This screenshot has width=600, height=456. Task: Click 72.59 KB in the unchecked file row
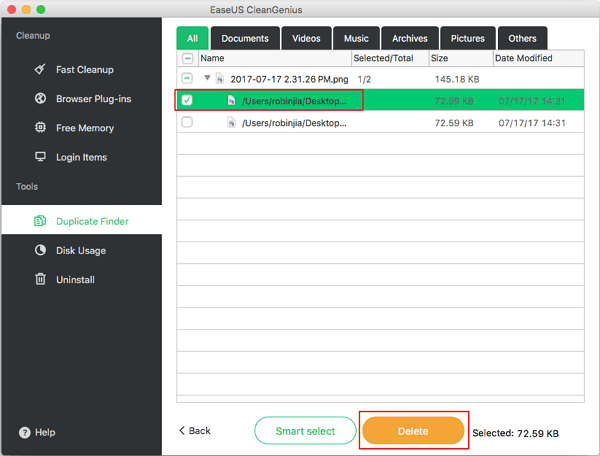[x=454, y=123]
